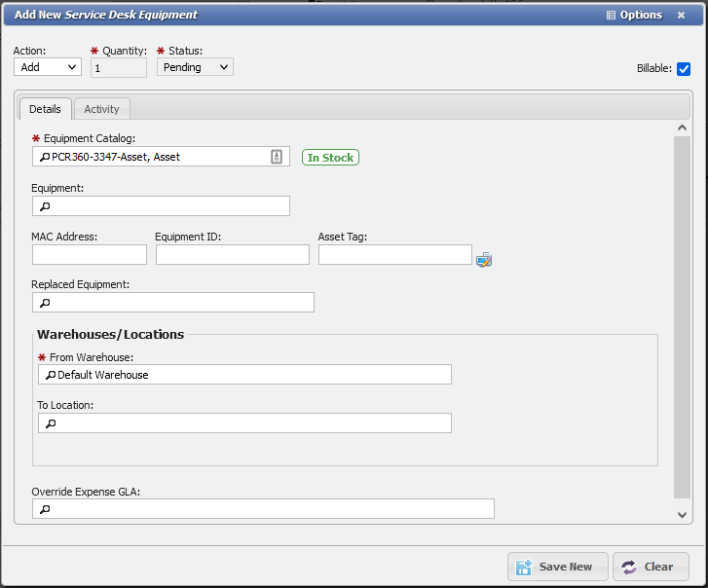Click the Equipment Catalog details icon
The image size is (708, 588).
pyautogui.click(x=277, y=157)
